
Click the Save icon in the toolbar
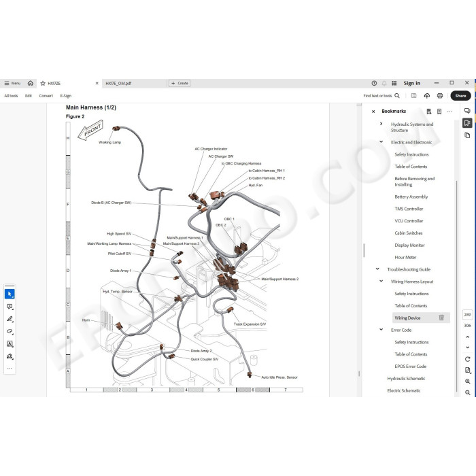click(x=413, y=96)
